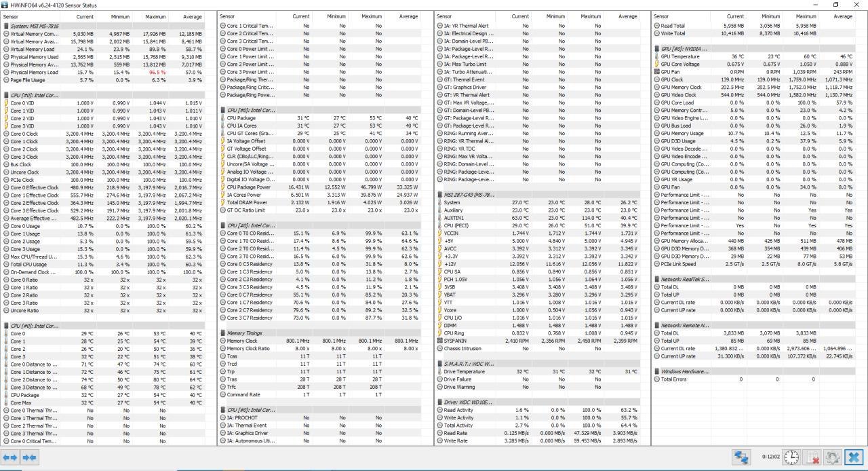Open the remote network monitoring icon
This screenshot has height=471, width=868.
pos(741,458)
